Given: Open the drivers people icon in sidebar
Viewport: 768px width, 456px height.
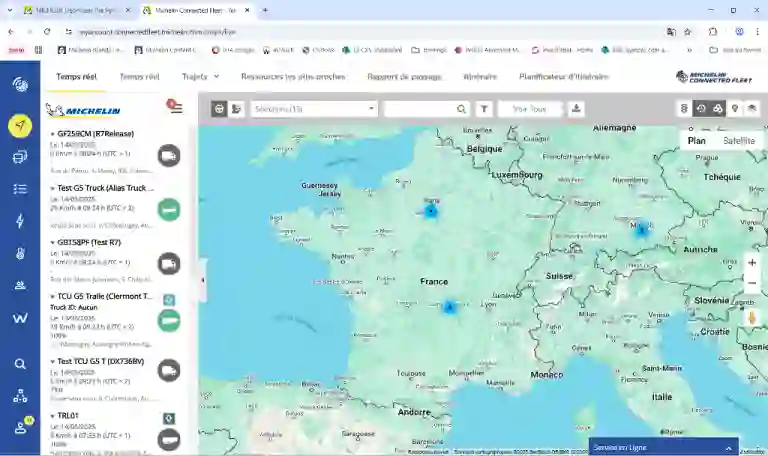Looking at the screenshot, I should [20, 286].
